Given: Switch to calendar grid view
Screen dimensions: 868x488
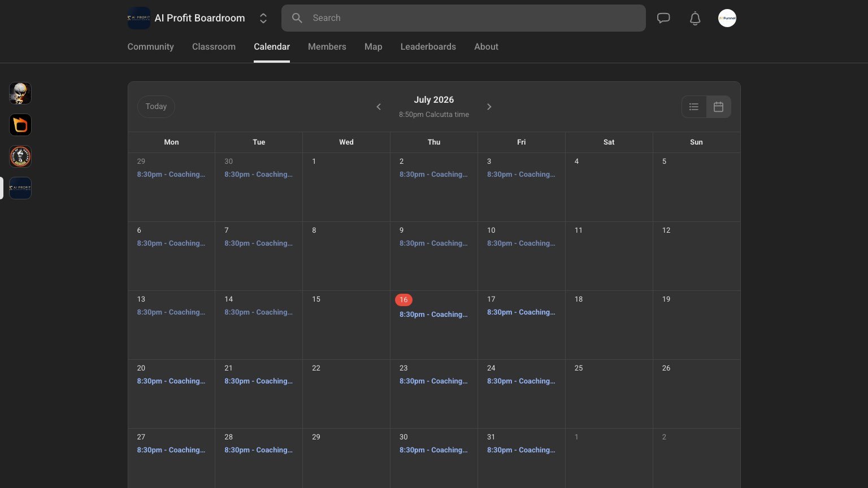Looking at the screenshot, I should [719, 107].
